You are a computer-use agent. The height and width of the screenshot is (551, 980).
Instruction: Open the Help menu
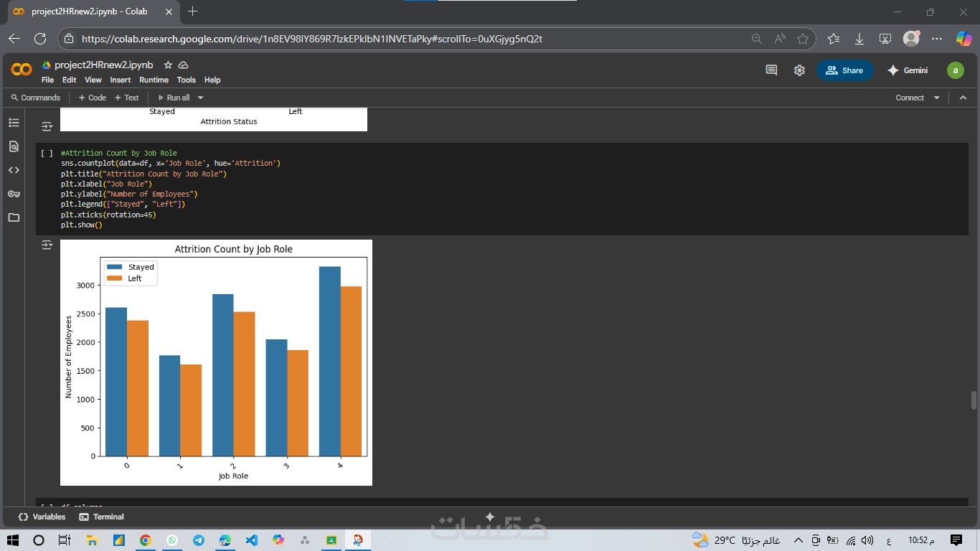tap(212, 80)
